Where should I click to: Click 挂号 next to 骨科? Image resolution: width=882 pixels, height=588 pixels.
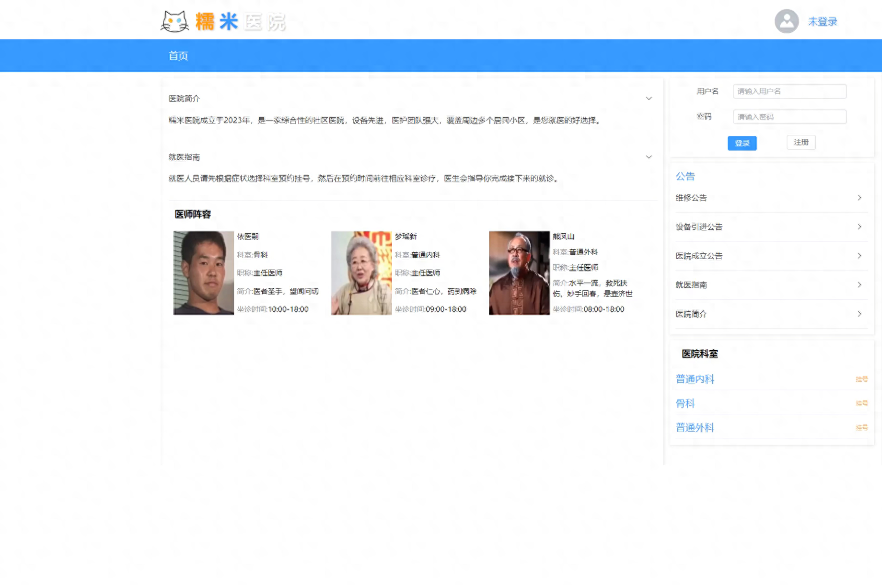pyautogui.click(x=862, y=404)
